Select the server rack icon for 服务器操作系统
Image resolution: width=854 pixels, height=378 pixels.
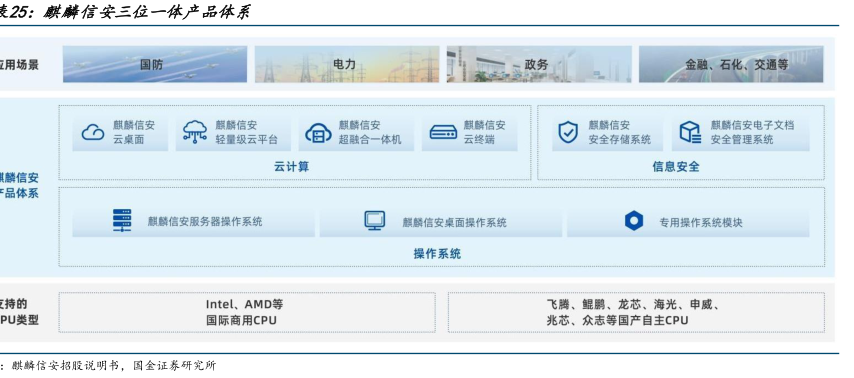122,221
